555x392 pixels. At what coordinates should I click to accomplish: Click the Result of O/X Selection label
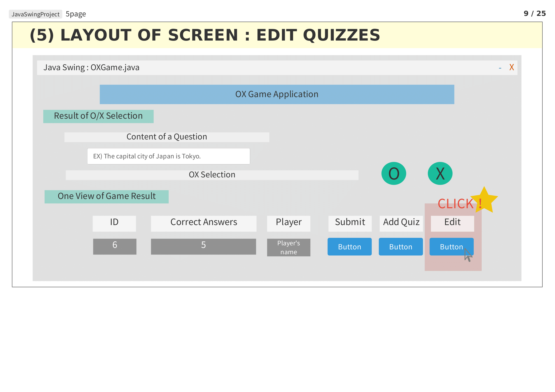[98, 116]
